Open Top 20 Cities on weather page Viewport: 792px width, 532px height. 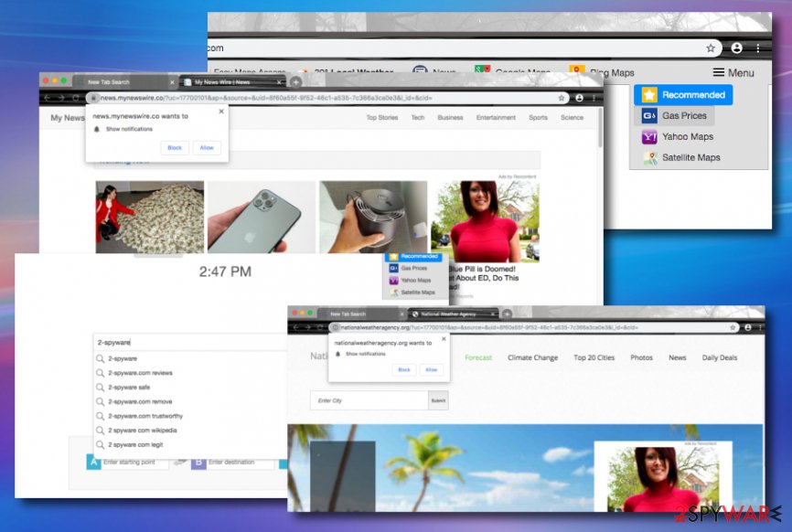pyautogui.click(x=594, y=357)
